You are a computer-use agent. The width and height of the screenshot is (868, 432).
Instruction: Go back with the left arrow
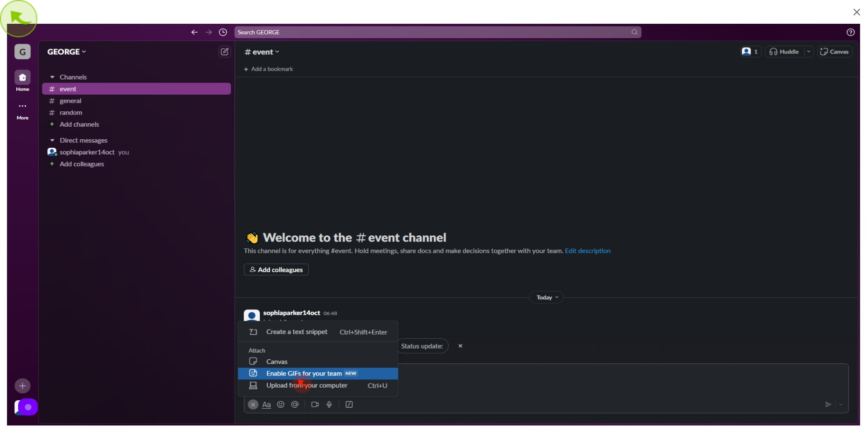coord(194,32)
